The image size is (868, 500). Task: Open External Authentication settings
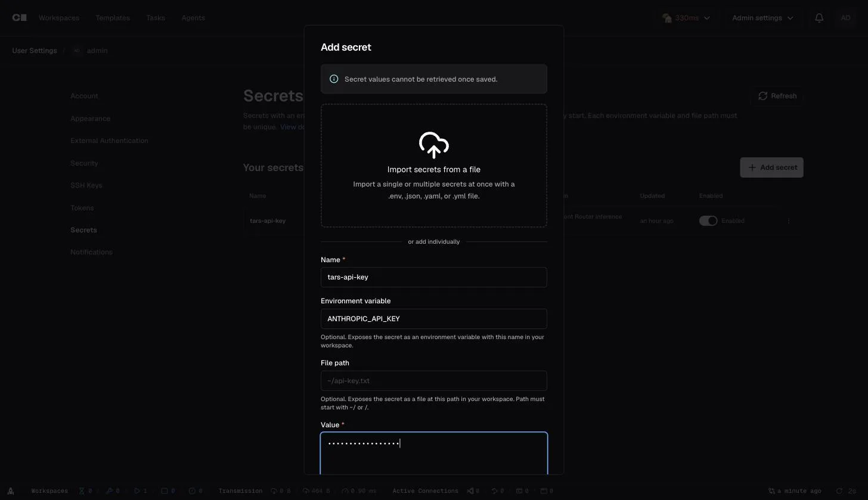(x=109, y=141)
